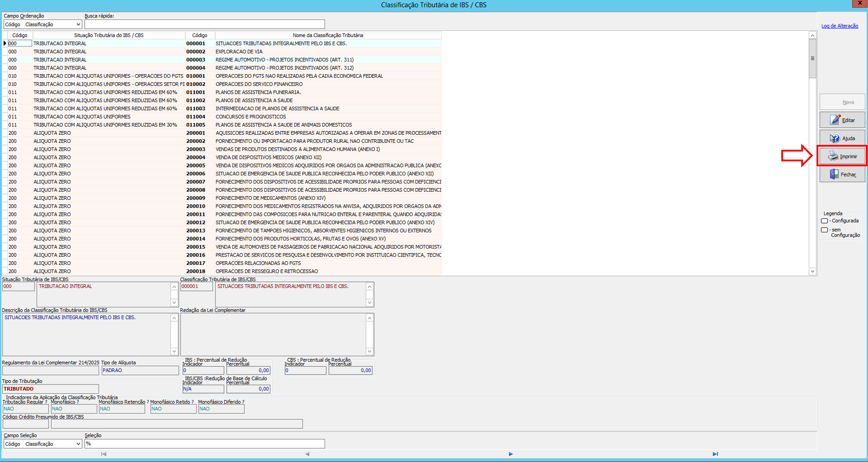This screenshot has width=868, height=462.
Task: Click the sem Configuração legend box
Action: click(x=824, y=230)
